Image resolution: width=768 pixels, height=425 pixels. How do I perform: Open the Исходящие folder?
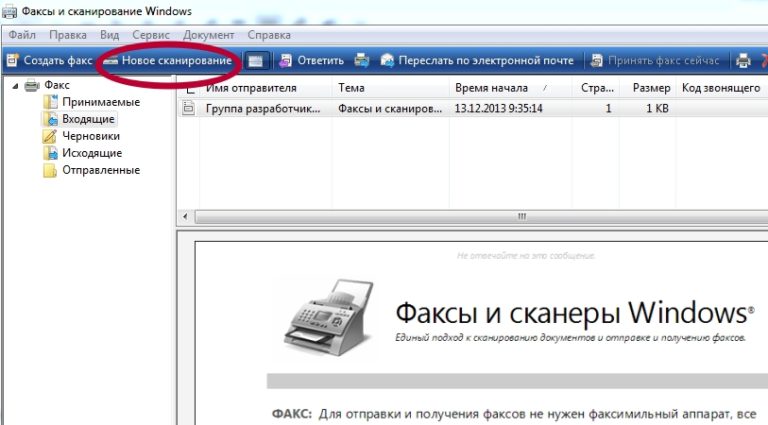92,153
